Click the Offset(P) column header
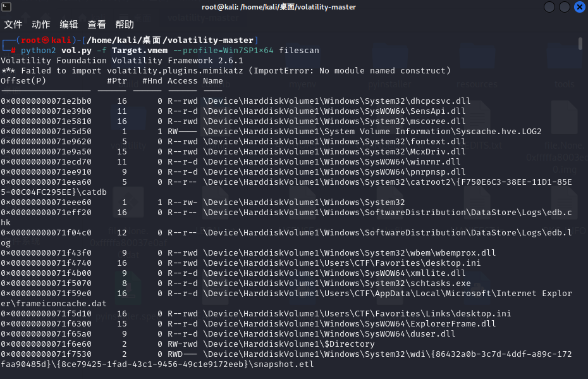The height and width of the screenshot is (379, 588). [23, 81]
